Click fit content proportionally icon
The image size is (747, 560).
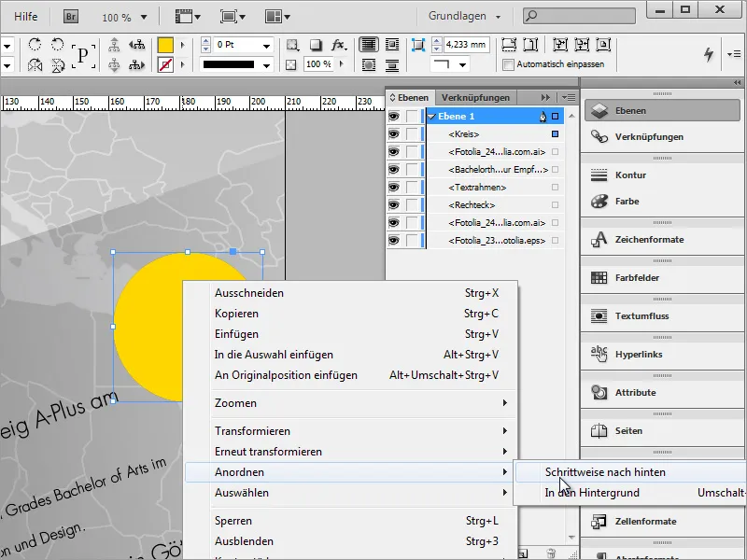pyautogui.click(x=530, y=45)
